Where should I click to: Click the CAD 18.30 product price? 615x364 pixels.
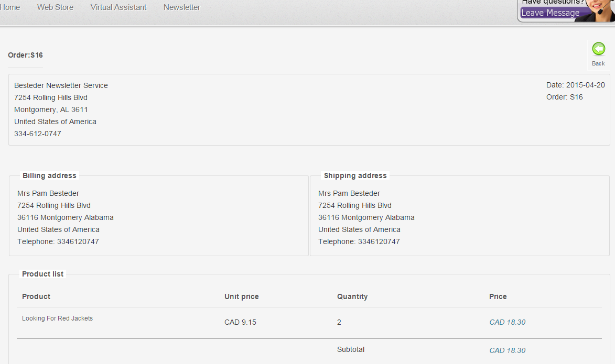point(507,322)
